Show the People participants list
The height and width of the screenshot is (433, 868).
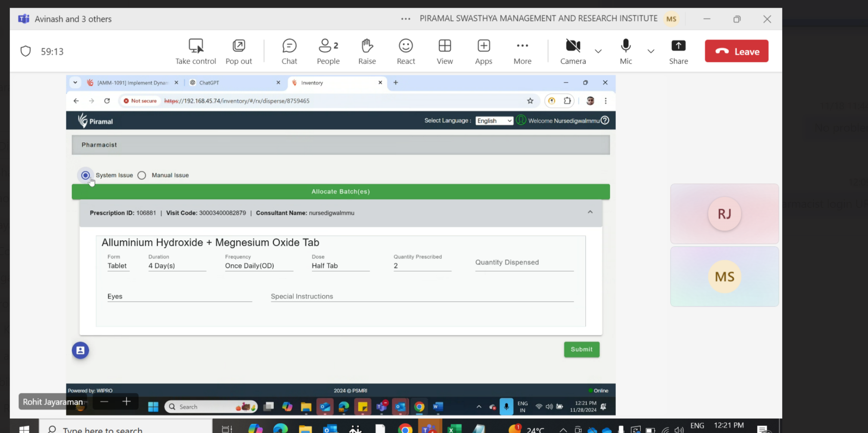click(328, 46)
